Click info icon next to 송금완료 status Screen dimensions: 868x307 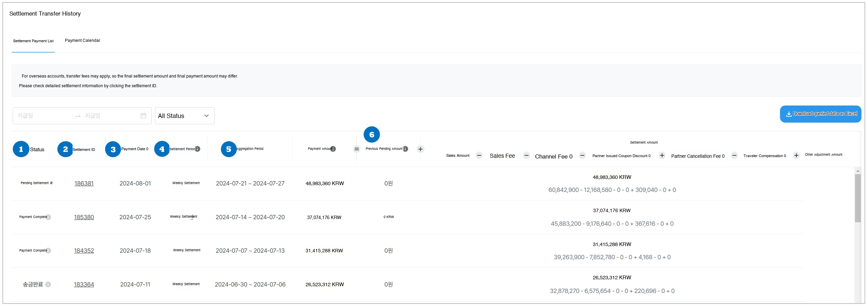click(48, 285)
